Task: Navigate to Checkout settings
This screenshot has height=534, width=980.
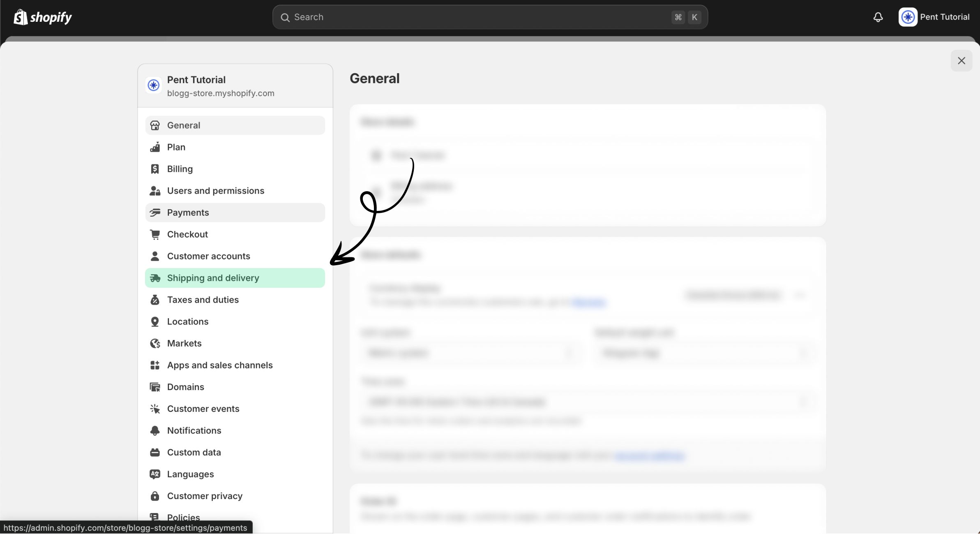Action: pyautogui.click(x=235, y=234)
